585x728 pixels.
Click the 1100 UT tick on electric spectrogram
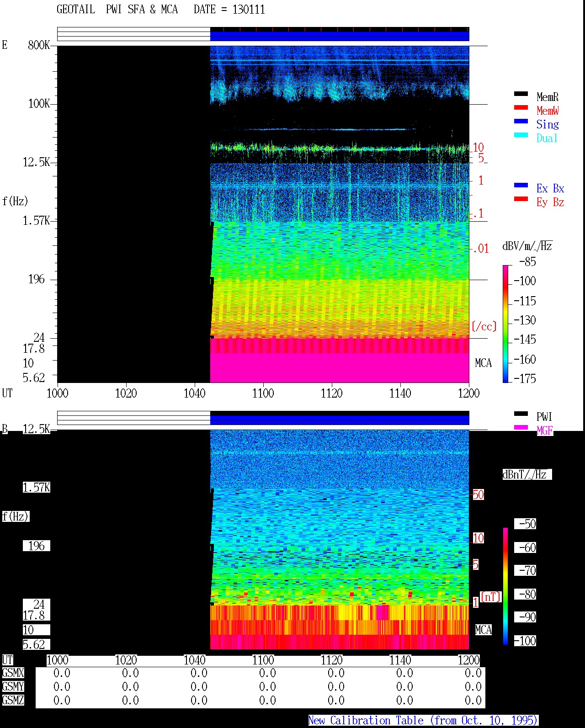pos(263,393)
